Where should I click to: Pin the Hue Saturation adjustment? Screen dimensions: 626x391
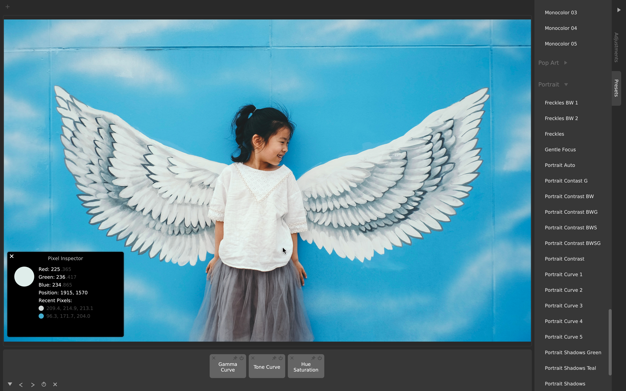[x=313, y=358]
